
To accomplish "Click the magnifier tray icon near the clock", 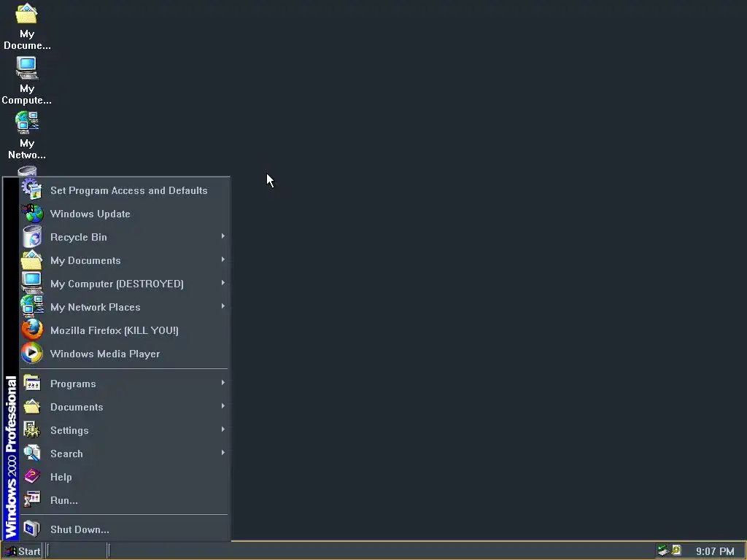I will tap(676, 551).
